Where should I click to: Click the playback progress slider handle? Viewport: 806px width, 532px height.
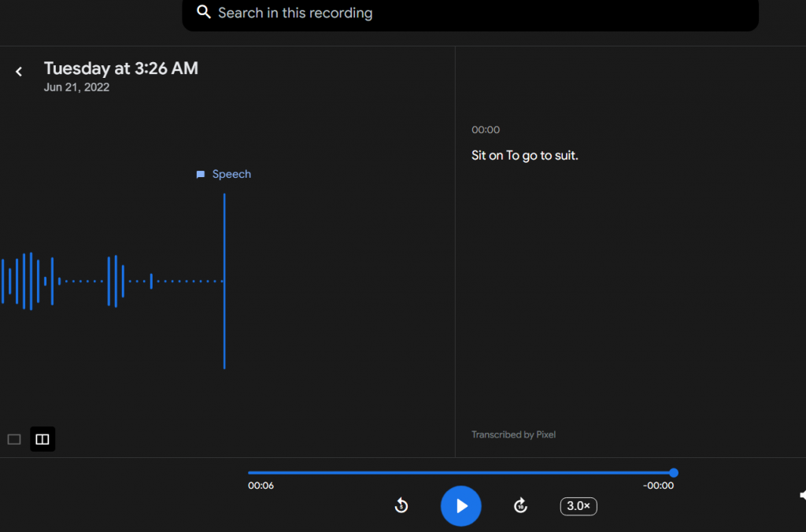click(674, 473)
